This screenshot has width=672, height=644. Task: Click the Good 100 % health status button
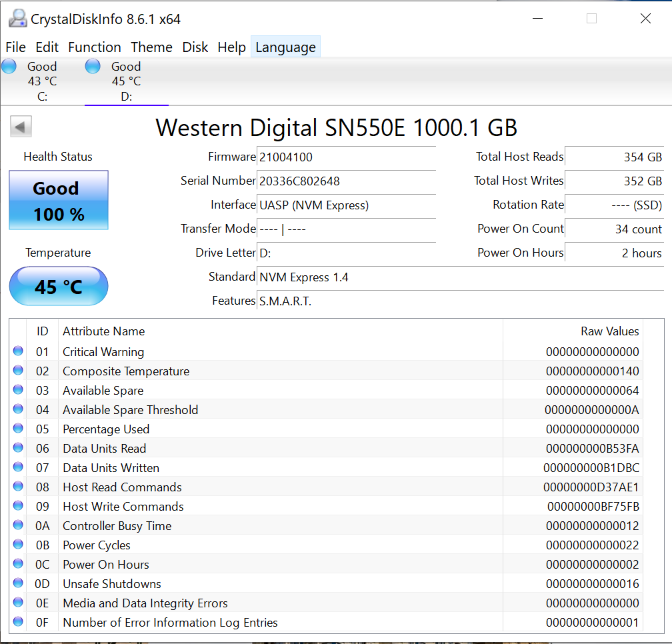59,201
